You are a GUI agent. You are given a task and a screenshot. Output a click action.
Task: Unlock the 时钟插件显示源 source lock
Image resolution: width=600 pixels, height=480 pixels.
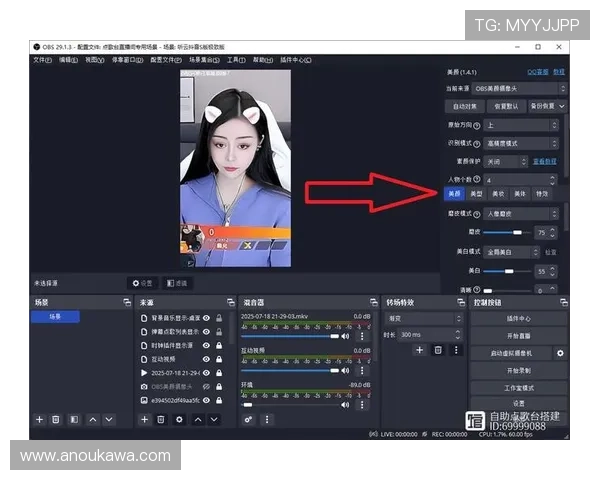coord(219,345)
